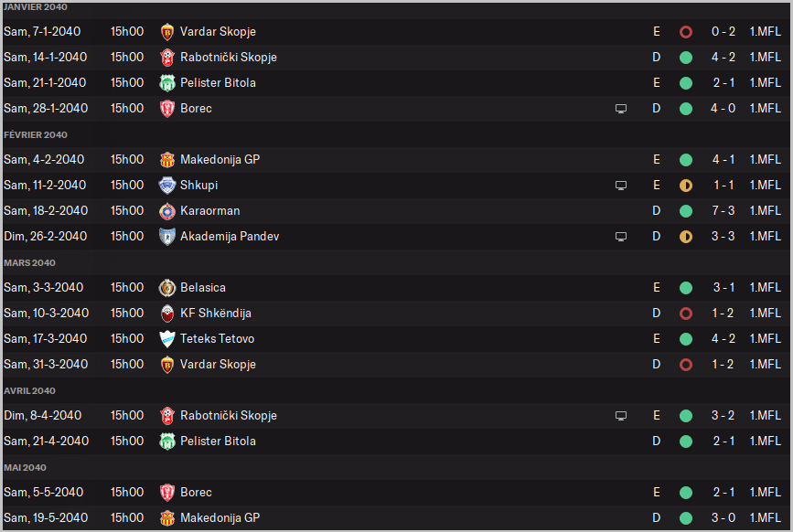Click the TV broadcast icon on the 28-1-2040 Borec match
Image resolution: width=793 pixels, height=532 pixels.
click(x=621, y=109)
